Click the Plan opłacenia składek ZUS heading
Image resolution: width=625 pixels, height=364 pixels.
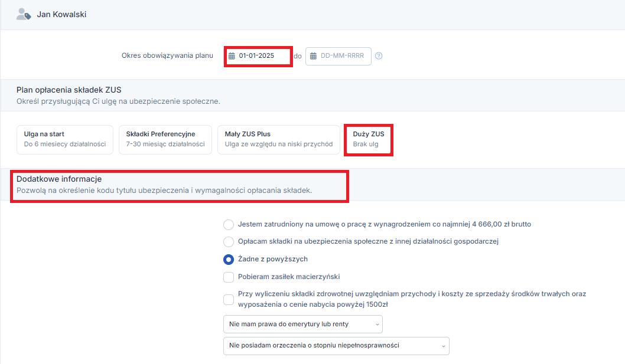point(69,90)
